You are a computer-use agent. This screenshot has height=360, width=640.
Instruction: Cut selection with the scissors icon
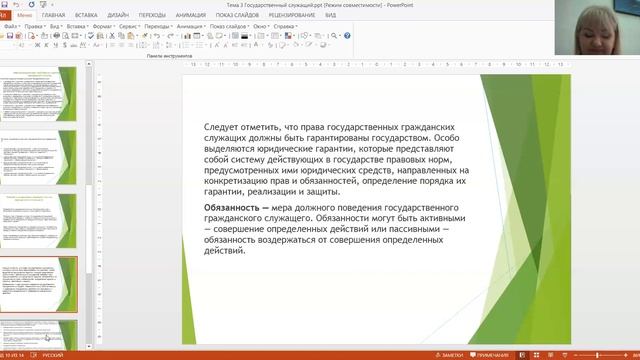[x=112, y=36]
